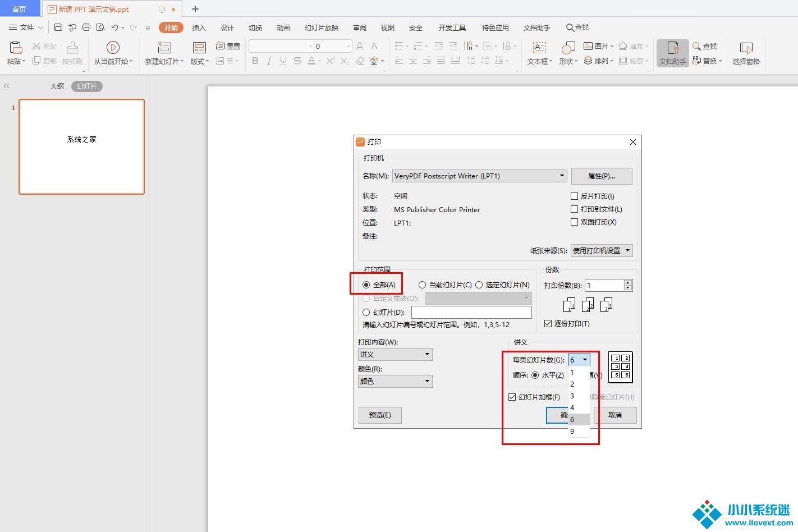This screenshot has height=532, width=798.
Task: Toggle Italic formatting icon
Action: tap(269, 61)
